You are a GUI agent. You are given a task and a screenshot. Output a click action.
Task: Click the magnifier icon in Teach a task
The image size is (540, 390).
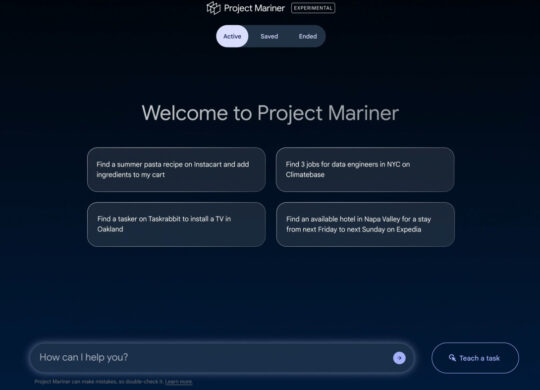tap(452, 358)
